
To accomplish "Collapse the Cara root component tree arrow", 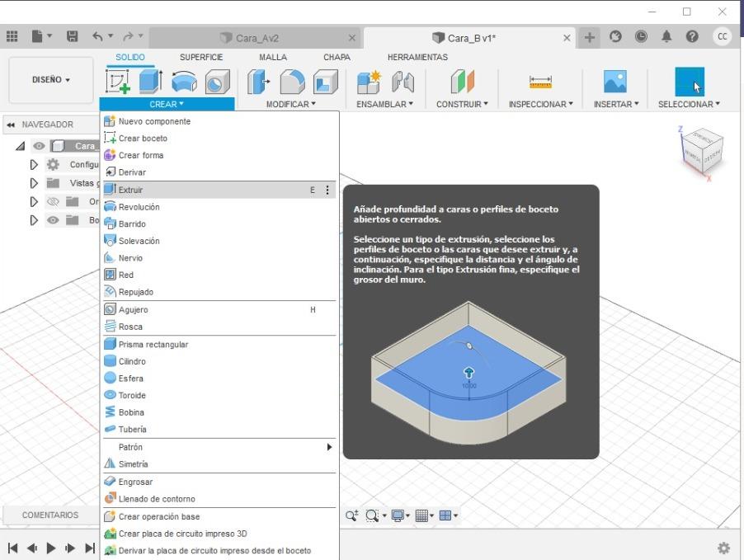I will coord(21,146).
